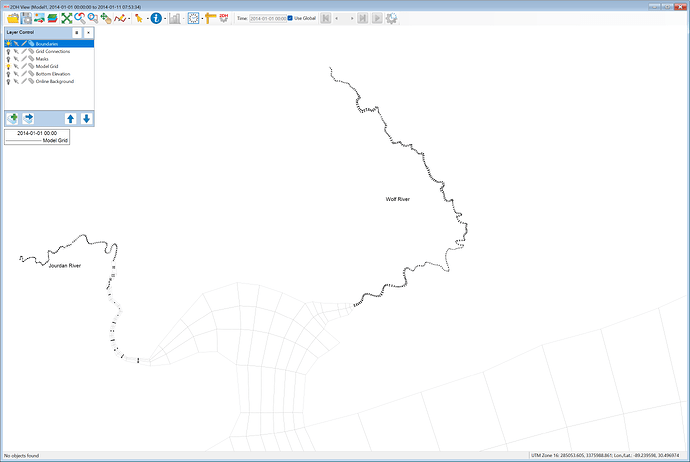Click the Time input field
This screenshot has width=690, height=462.
tap(268, 18)
